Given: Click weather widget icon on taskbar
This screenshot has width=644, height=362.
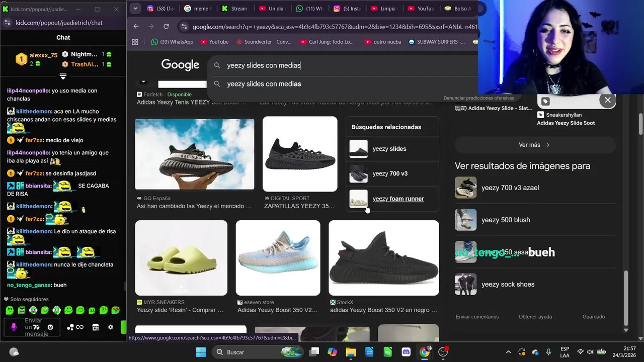Looking at the screenshot, I should coord(14,352).
